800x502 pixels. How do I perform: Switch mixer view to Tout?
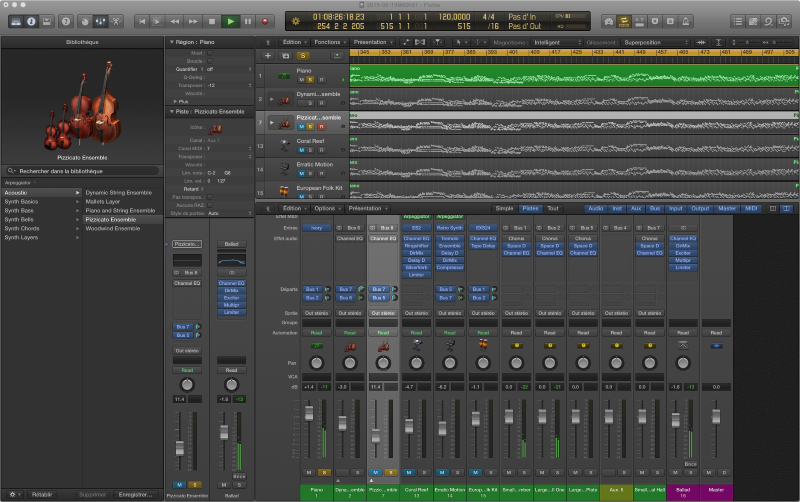tap(552, 209)
